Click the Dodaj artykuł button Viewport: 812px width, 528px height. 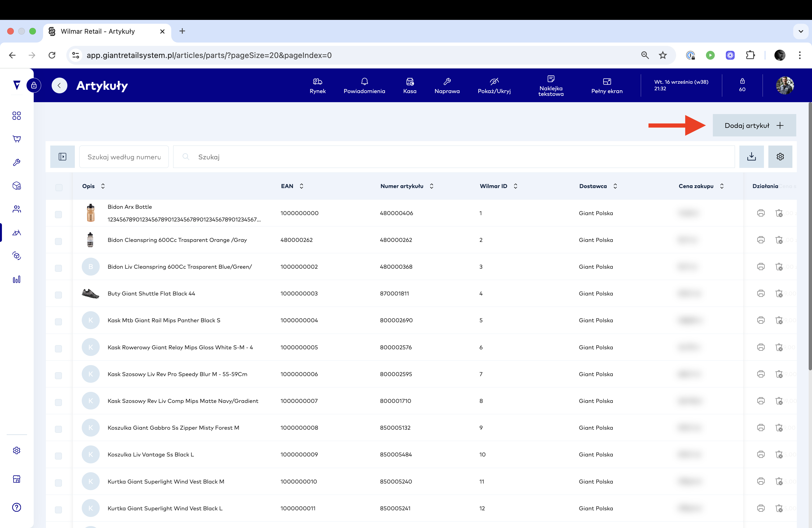[x=754, y=125]
